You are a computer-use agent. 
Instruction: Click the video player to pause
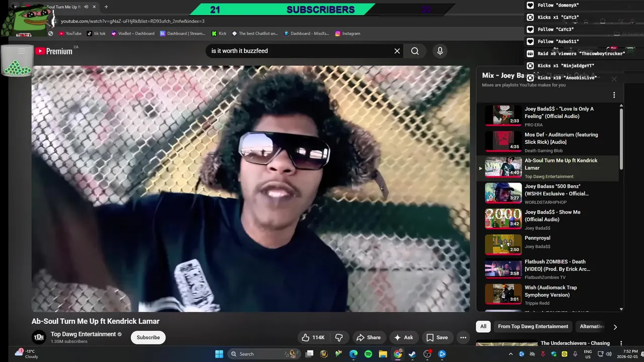tap(251, 189)
